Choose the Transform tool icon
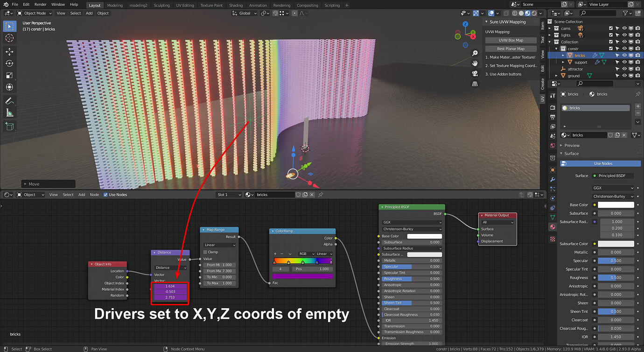 pos(10,87)
